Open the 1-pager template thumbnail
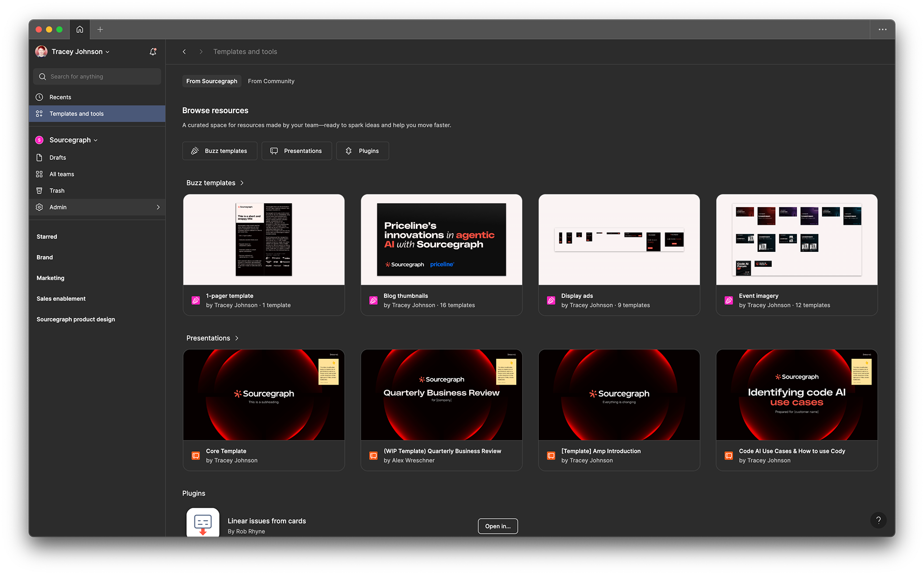 point(264,239)
